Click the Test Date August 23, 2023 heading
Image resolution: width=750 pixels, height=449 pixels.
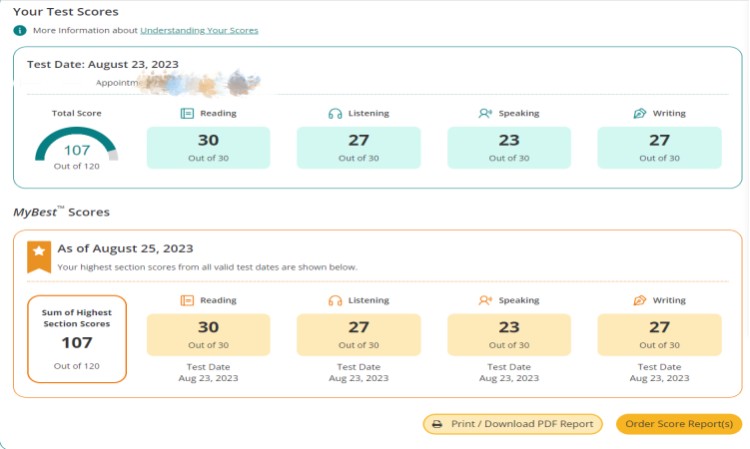click(103, 64)
